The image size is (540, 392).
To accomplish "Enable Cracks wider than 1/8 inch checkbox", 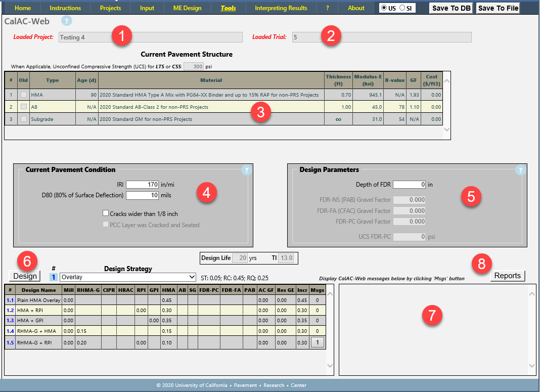I will tap(106, 214).
